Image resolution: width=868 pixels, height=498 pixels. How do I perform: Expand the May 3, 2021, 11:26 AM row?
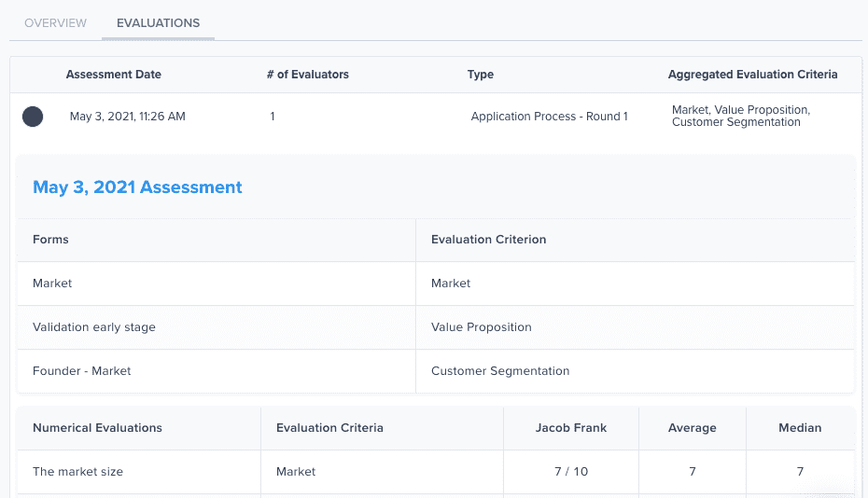tap(128, 117)
